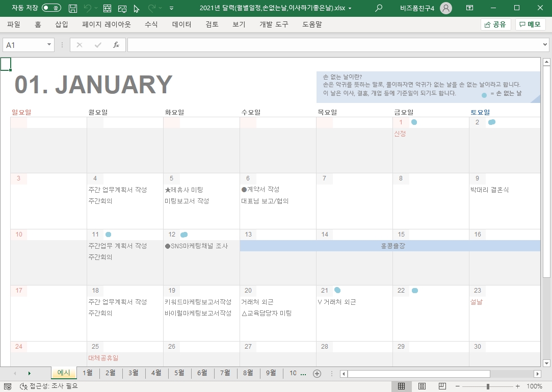The height and width of the screenshot is (392, 552).
Task: Open Customize Quick Access Toolbar dropdown
Action: point(171,8)
